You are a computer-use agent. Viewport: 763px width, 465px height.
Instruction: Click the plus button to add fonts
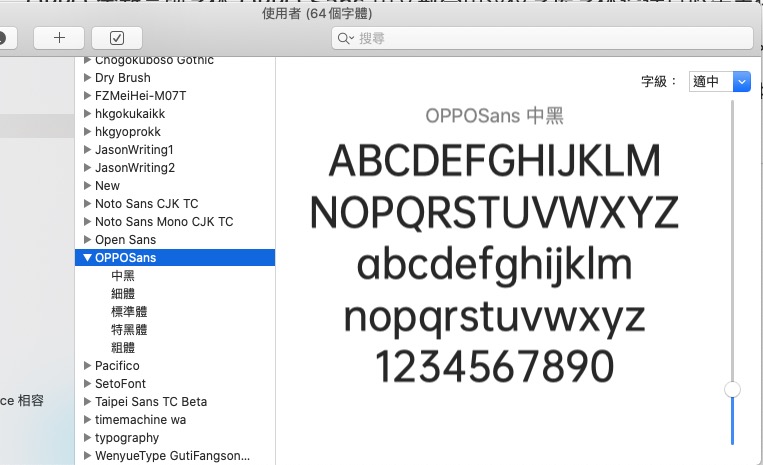click(x=59, y=38)
